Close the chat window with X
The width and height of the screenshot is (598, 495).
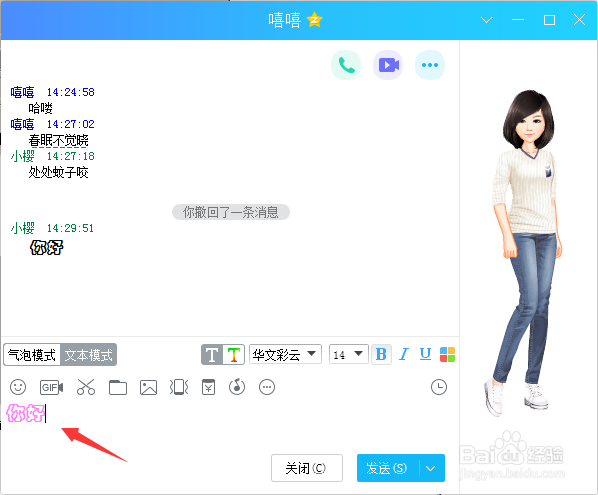(579, 20)
